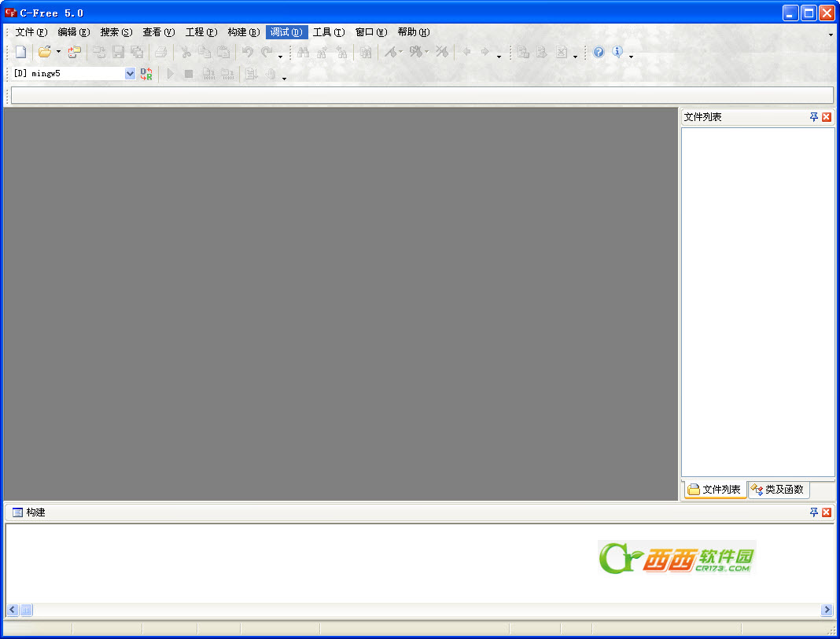The width and height of the screenshot is (840, 639).
Task: Open the 窗口(W) menu
Action: (x=371, y=32)
